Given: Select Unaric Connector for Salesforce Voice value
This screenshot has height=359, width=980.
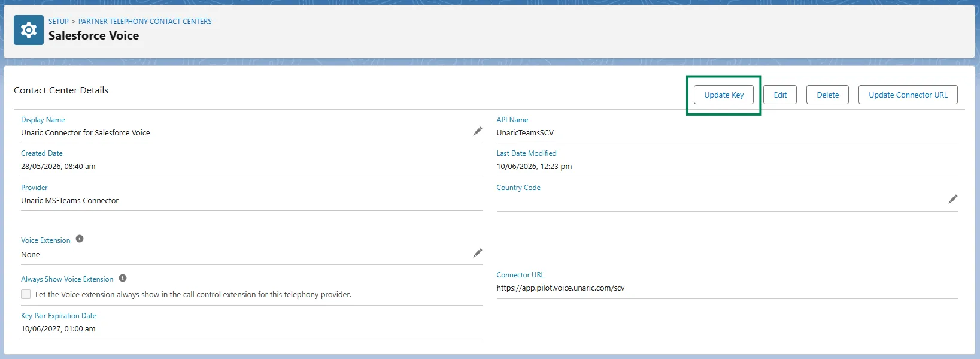Looking at the screenshot, I should point(86,133).
